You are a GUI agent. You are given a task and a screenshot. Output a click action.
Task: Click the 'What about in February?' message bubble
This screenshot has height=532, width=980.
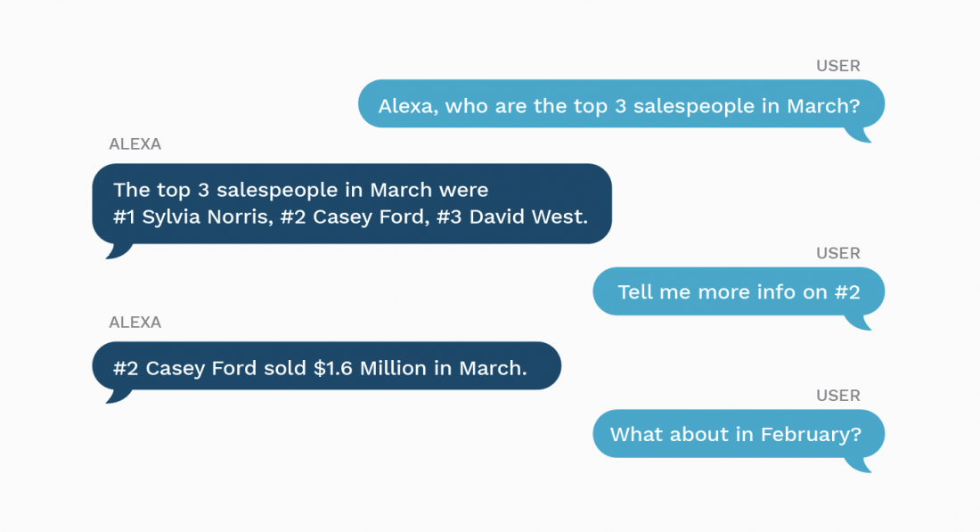point(739,434)
